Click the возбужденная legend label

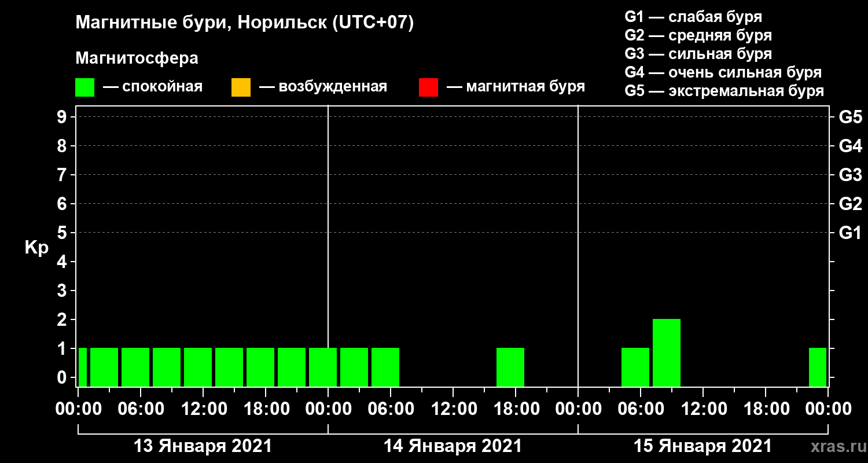(x=333, y=87)
